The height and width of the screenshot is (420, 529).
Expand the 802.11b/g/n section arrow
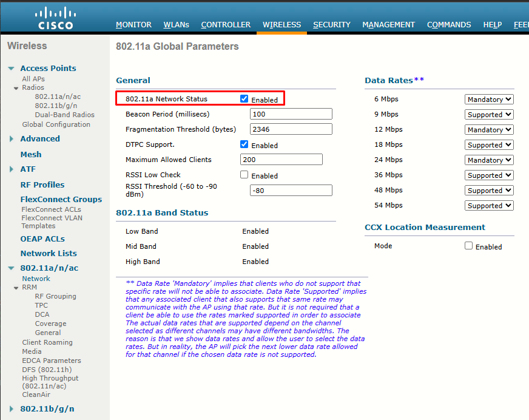(x=12, y=409)
